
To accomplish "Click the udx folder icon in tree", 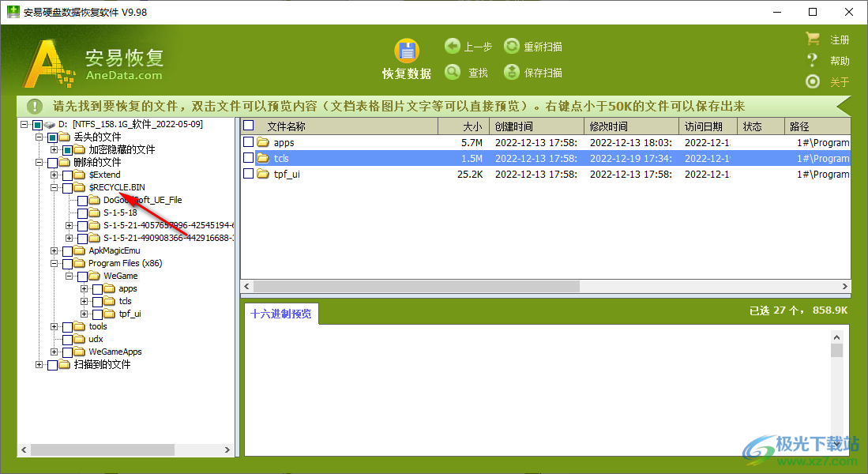I will pos(80,339).
